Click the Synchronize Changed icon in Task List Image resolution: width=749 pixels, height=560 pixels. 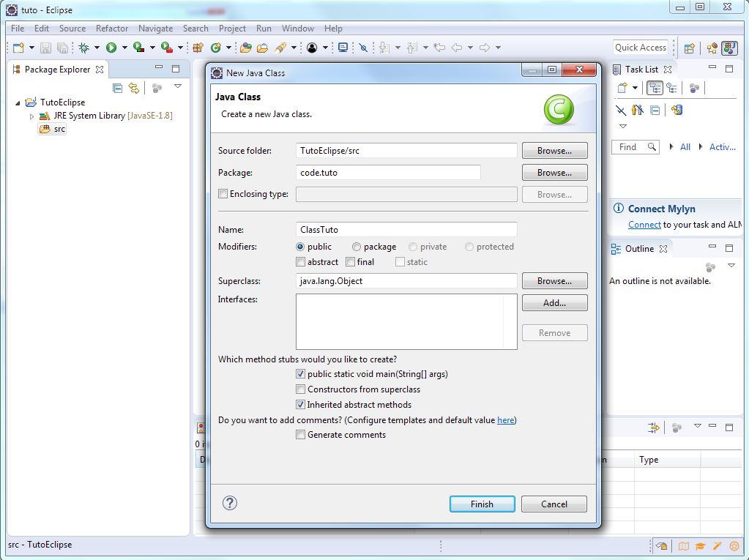point(677,110)
